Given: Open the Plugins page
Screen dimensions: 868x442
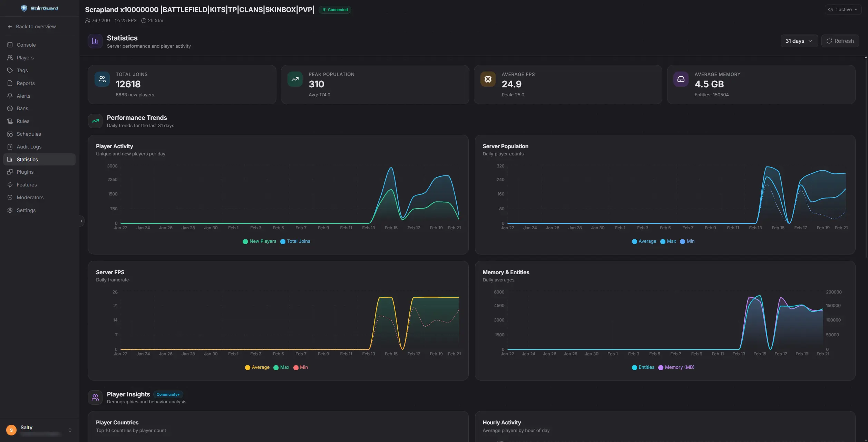Looking at the screenshot, I should point(25,172).
